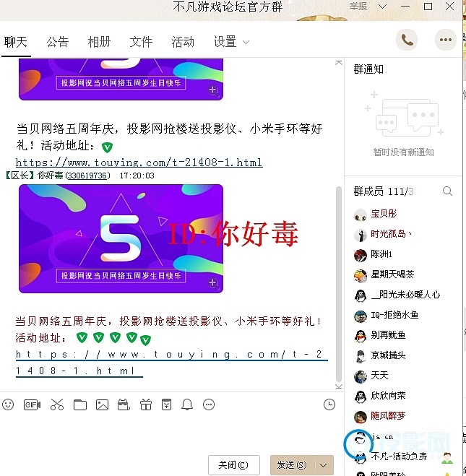The width and height of the screenshot is (466, 476).
Task: Click avatar of 随风醉梦
Action: pos(361,417)
